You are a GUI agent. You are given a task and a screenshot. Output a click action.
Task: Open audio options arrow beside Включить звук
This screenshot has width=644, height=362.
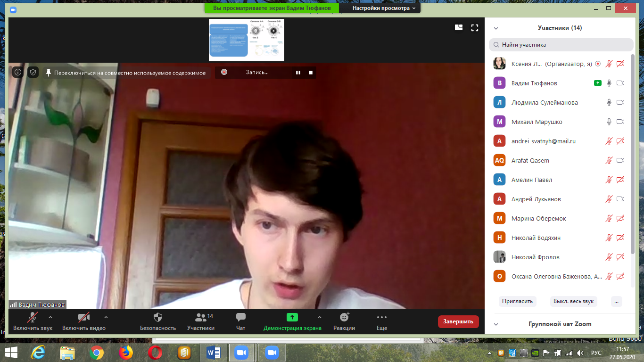(50, 317)
